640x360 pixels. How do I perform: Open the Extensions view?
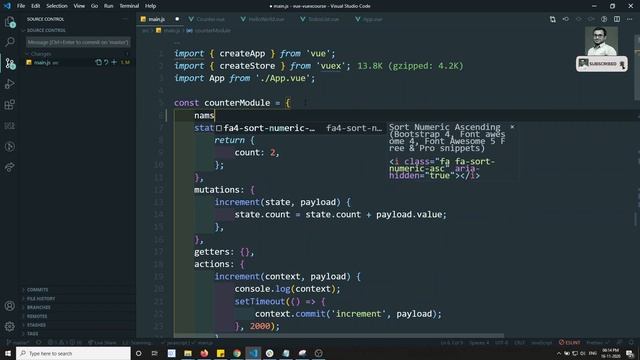click(x=10, y=105)
